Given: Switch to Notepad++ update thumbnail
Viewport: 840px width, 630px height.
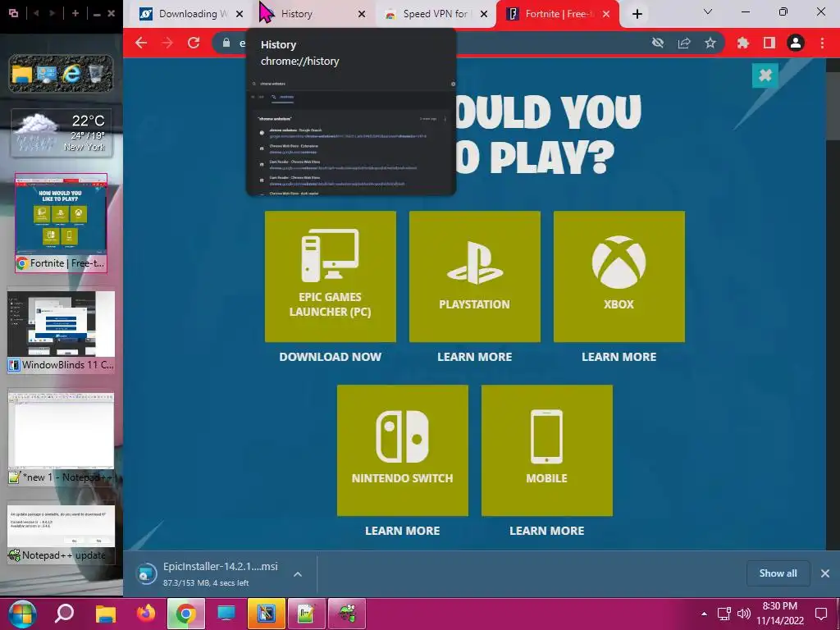Looking at the screenshot, I should pos(61,533).
